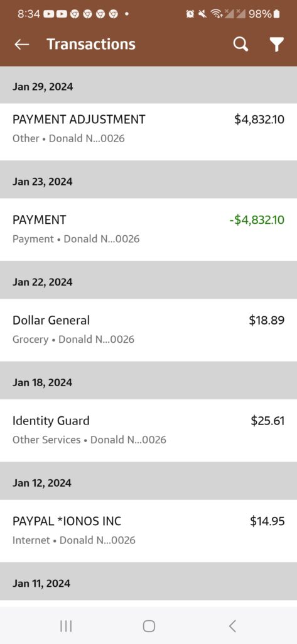Tap the alarm icon in status bar

(x=190, y=14)
